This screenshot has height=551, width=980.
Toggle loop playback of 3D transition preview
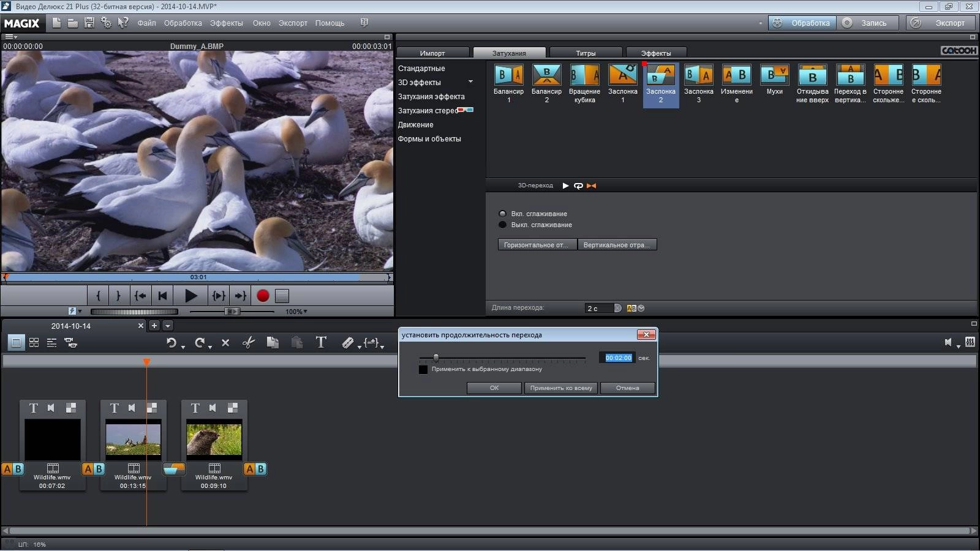click(x=578, y=186)
